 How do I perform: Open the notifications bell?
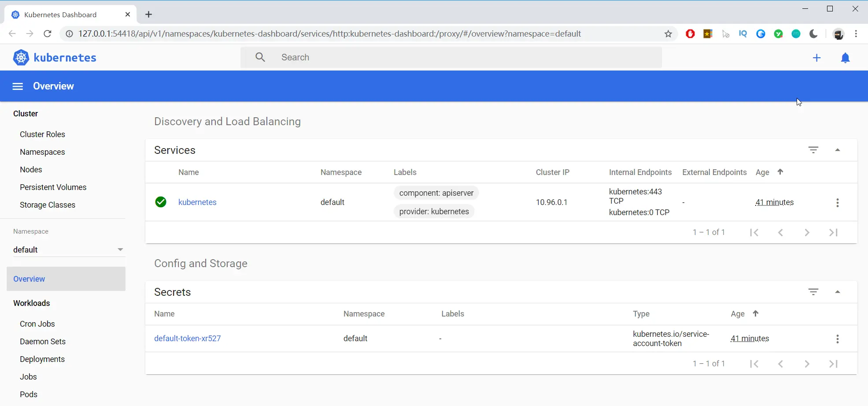pos(846,57)
